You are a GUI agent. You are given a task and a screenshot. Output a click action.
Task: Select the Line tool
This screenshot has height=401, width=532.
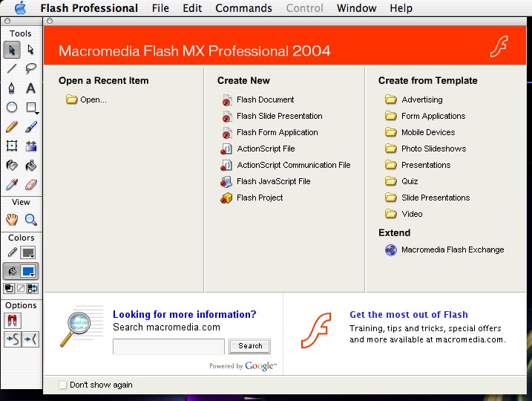click(12, 68)
